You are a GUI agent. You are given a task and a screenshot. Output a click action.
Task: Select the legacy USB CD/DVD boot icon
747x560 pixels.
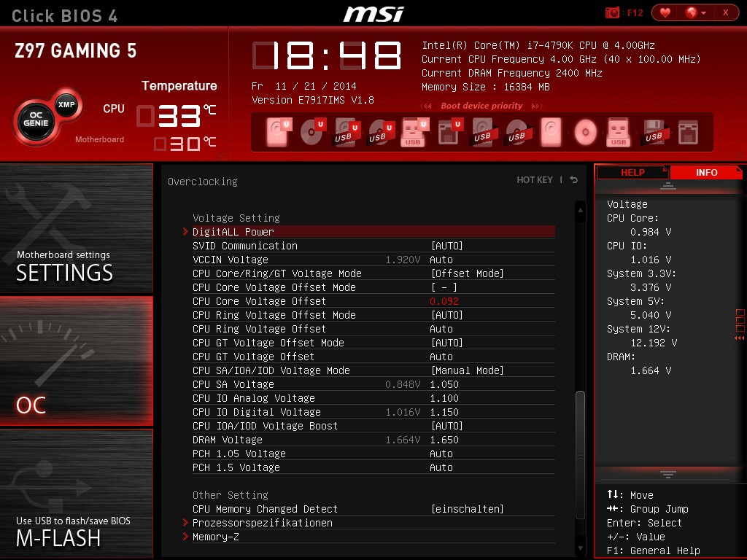[x=519, y=133]
